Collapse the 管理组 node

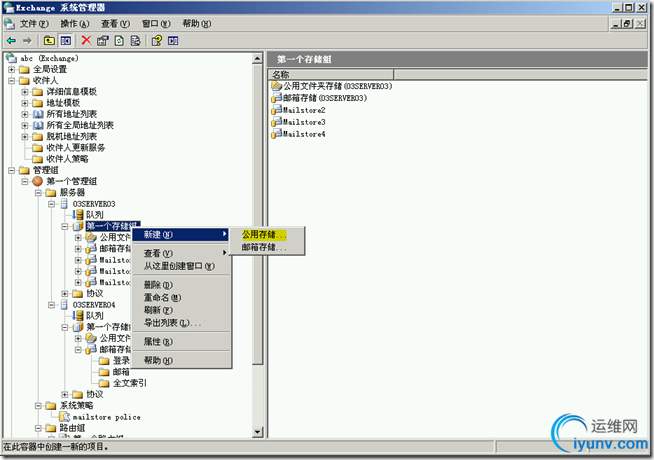(x=12, y=170)
